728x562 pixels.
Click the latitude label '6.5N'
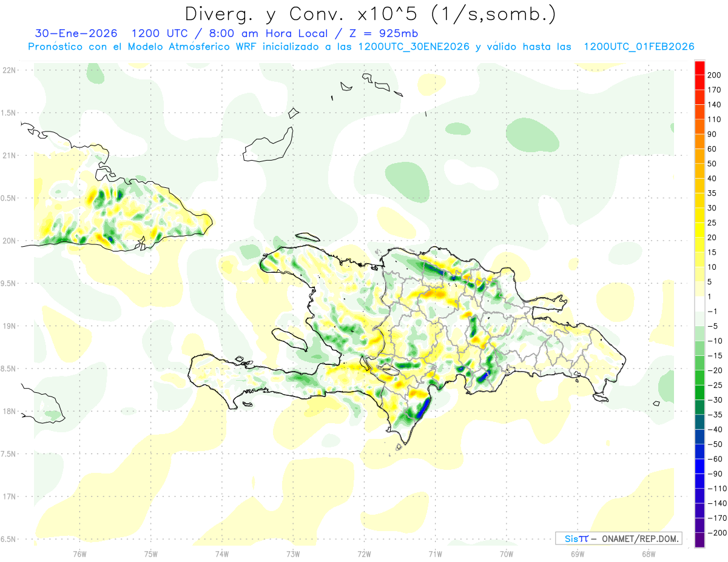[x=9, y=539]
